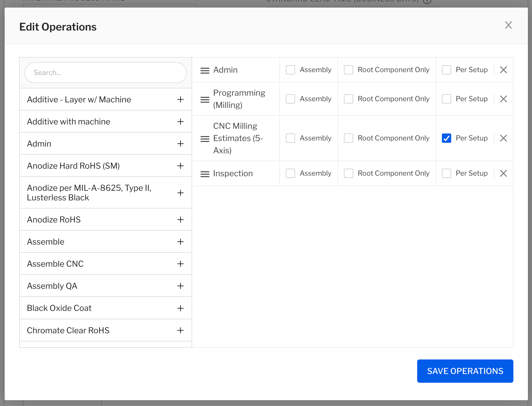
Task: Select the reorder icon for CNC Milling Estimates
Action: coord(205,138)
